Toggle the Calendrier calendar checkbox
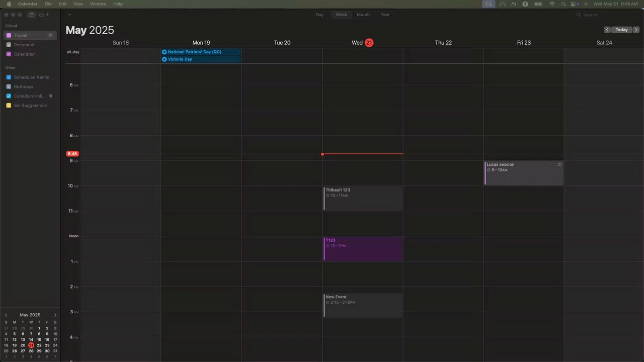The width and height of the screenshot is (644, 362). pos(9,54)
